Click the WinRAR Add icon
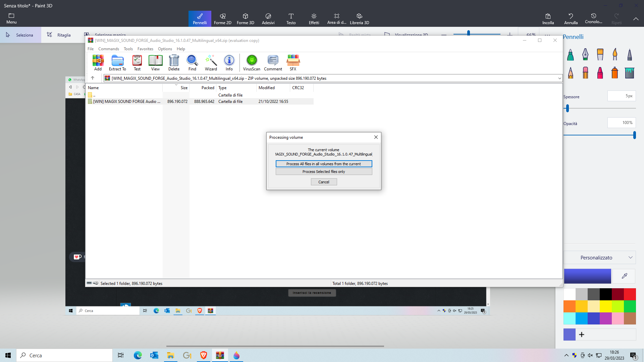 click(x=98, y=63)
